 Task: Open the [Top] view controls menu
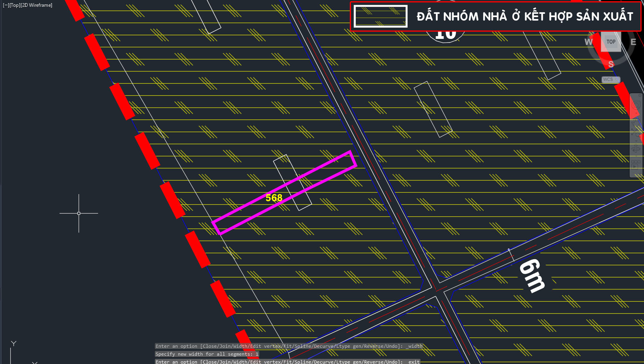point(15,5)
